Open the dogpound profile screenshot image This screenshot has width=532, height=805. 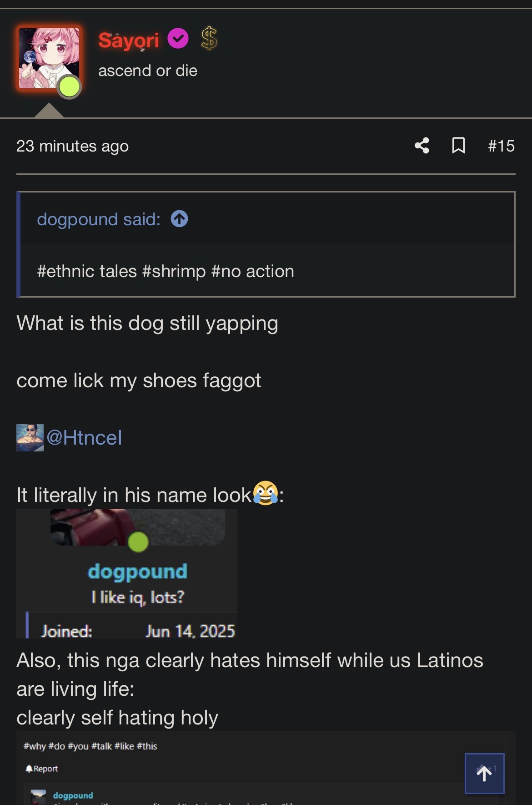pos(127,573)
